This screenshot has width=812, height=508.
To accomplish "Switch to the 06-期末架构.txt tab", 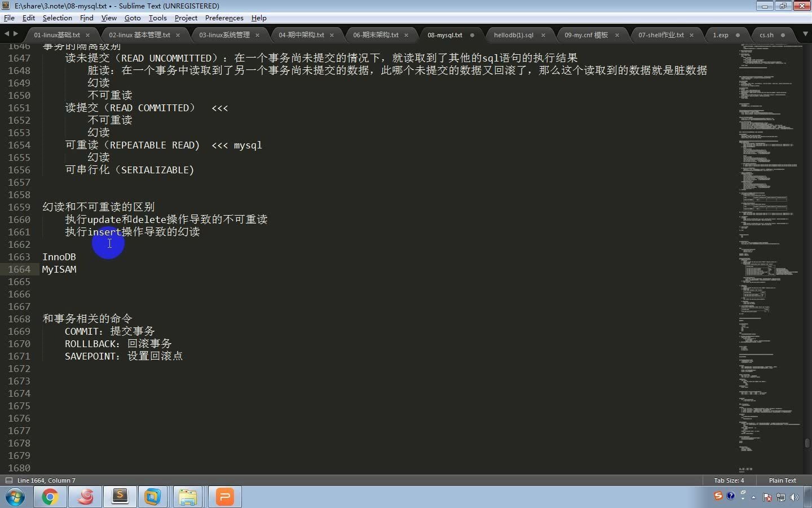I will (376, 35).
